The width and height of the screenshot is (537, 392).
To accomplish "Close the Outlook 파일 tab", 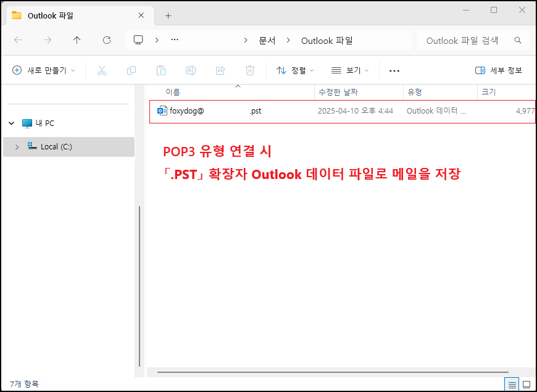I will pyautogui.click(x=141, y=15).
